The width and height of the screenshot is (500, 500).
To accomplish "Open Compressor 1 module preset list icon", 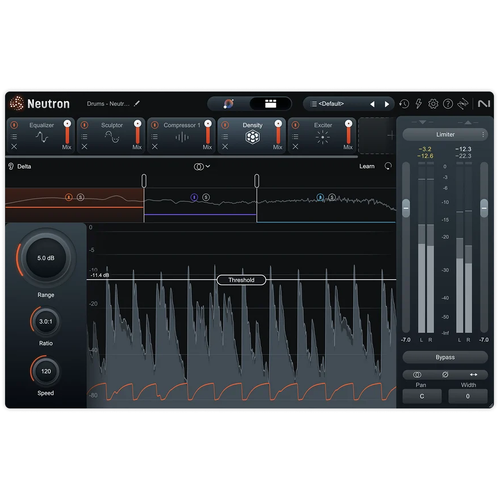I will tap(155, 136).
